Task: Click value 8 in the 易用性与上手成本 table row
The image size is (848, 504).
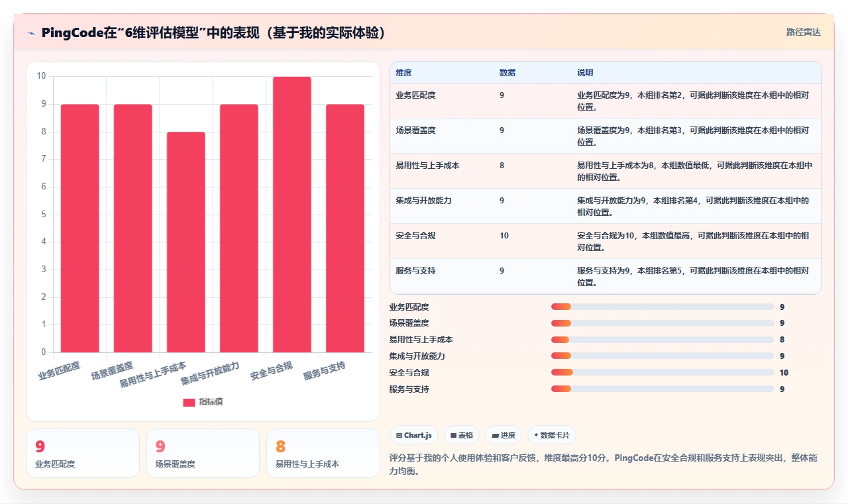Action: tap(502, 166)
